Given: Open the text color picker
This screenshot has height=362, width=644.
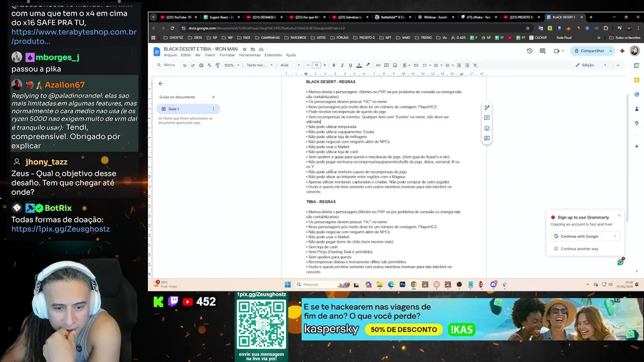Looking at the screenshot, I should click(x=359, y=65).
